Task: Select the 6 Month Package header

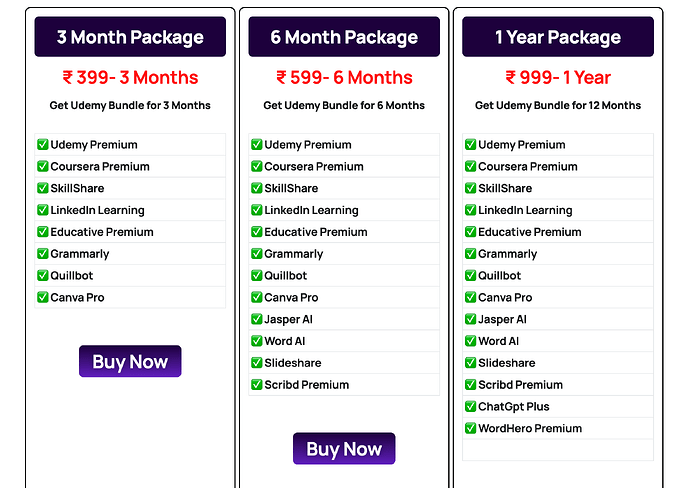Action: point(344,38)
